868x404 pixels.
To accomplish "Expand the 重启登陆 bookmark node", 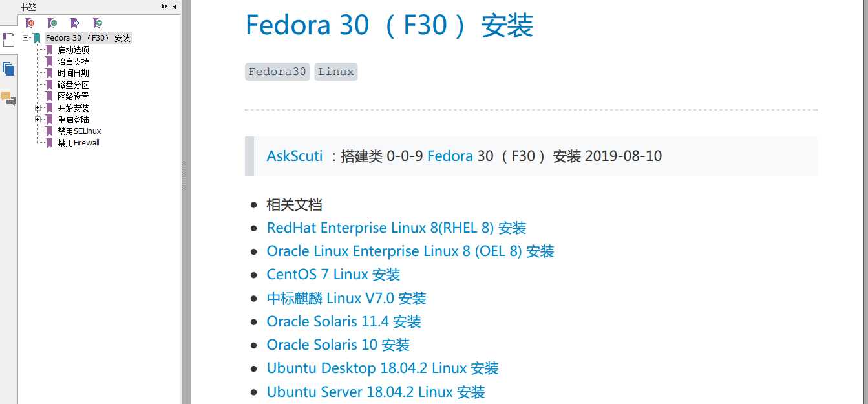I will 37,120.
